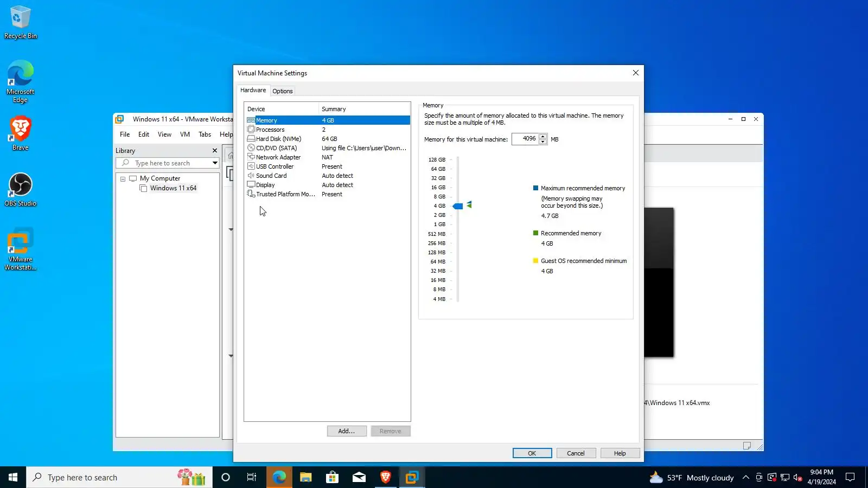Screen dimensions: 868x488
Task: Select the USB Controller device icon
Action: pos(251,166)
